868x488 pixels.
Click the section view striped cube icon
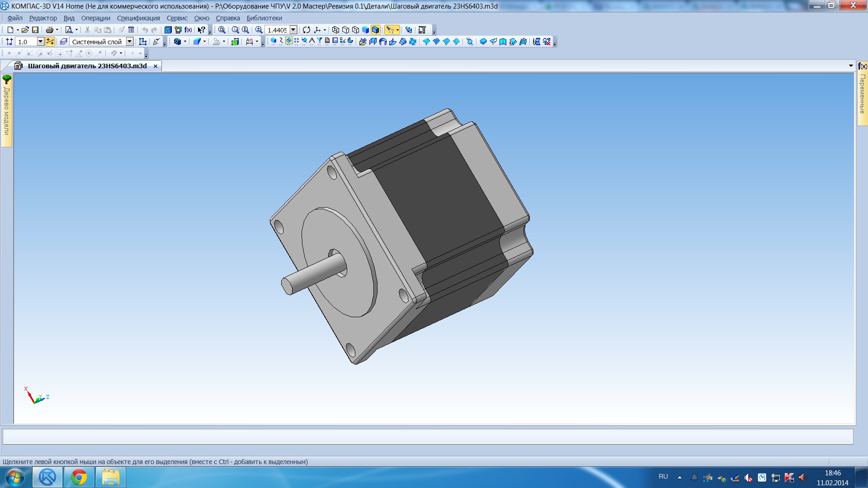pyautogui.click(x=177, y=42)
